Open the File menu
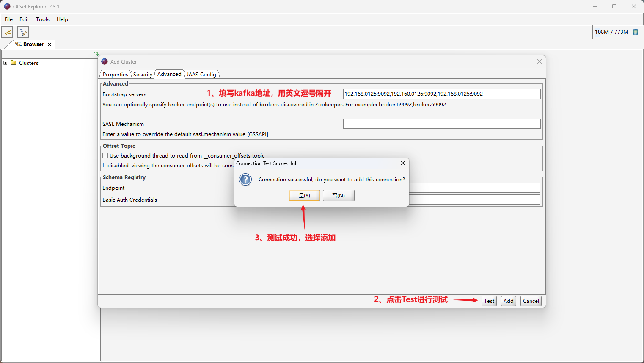Image resolution: width=644 pixels, height=363 pixels. [x=8, y=19]
